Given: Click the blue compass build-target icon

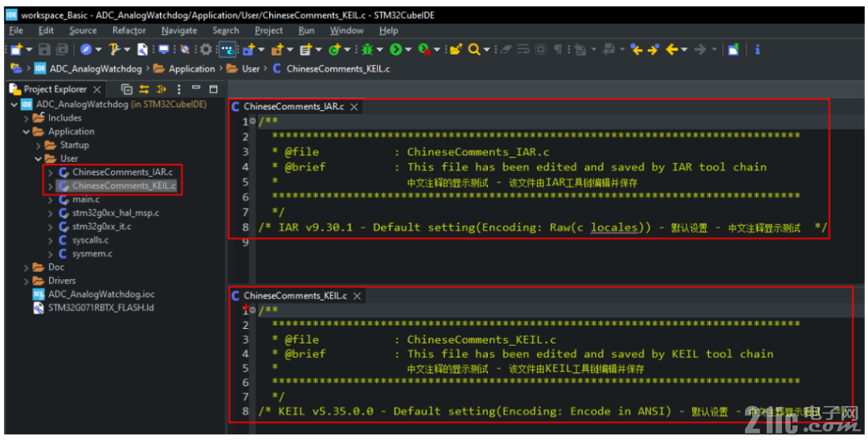Looking at the screenshot, I should (86, 49).
